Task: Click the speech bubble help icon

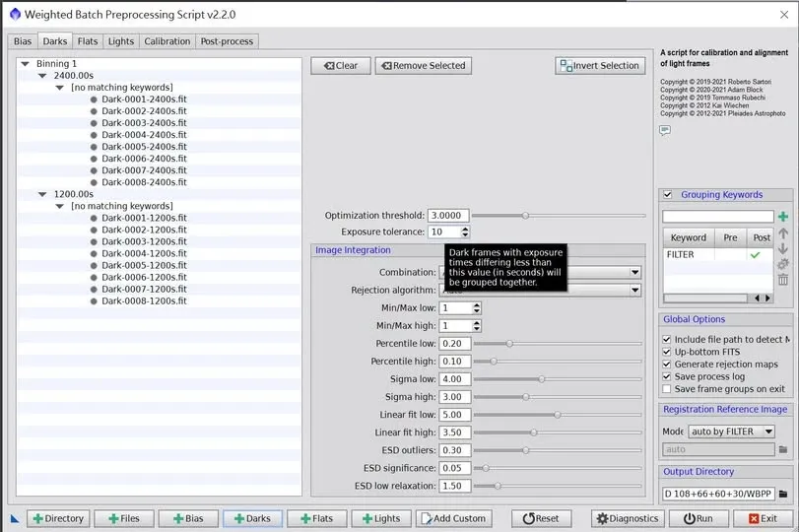Action: tap(665, 130)
